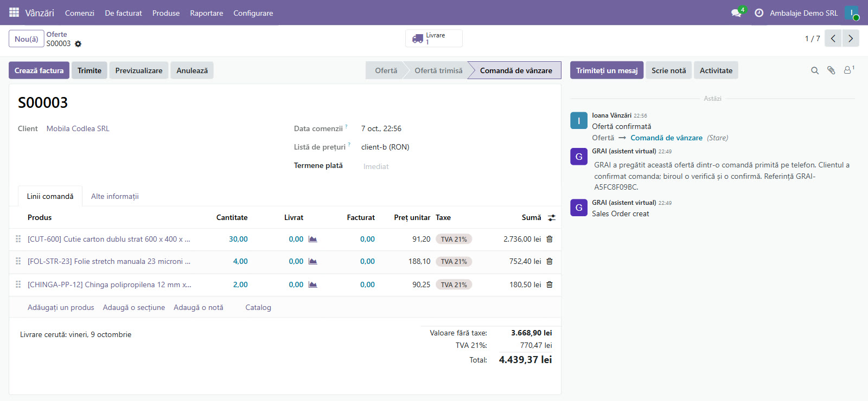Viewport: 868px width, 401px height.
Task: Search messages in the chatter
Action: tap(815, 70)
